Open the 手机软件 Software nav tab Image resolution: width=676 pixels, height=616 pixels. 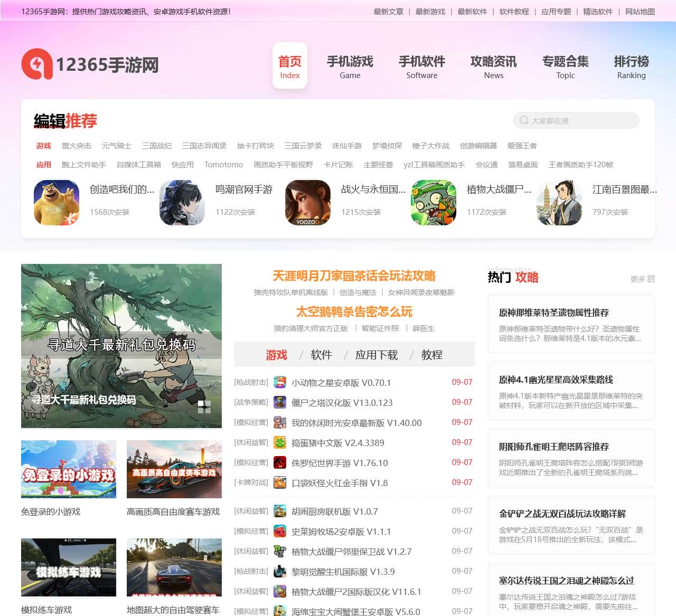point(422,67)
